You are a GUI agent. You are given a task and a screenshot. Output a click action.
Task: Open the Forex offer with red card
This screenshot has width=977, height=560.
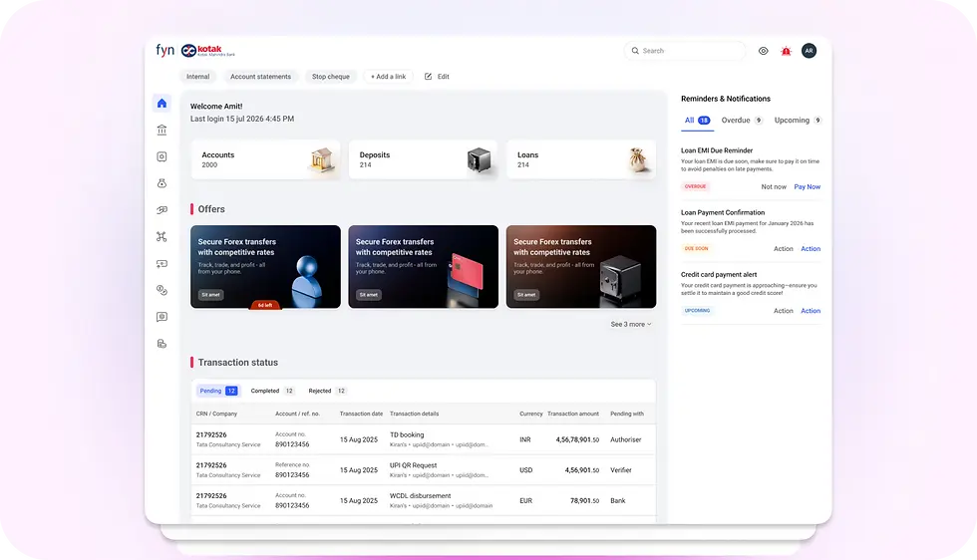tap(423, 267)
